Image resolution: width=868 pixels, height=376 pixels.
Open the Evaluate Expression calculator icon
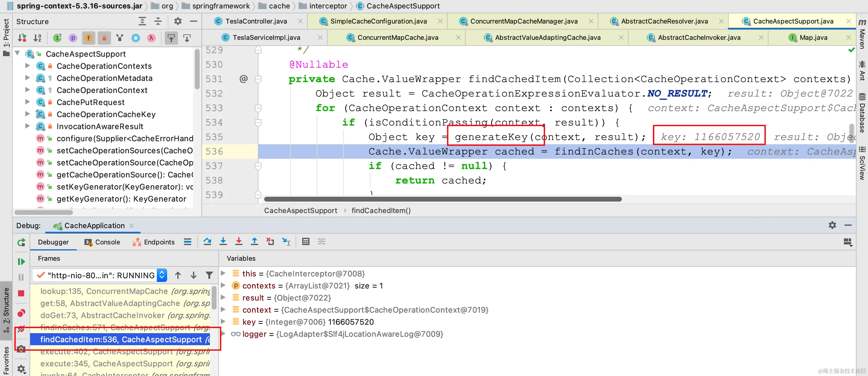[x=306, y=241]
